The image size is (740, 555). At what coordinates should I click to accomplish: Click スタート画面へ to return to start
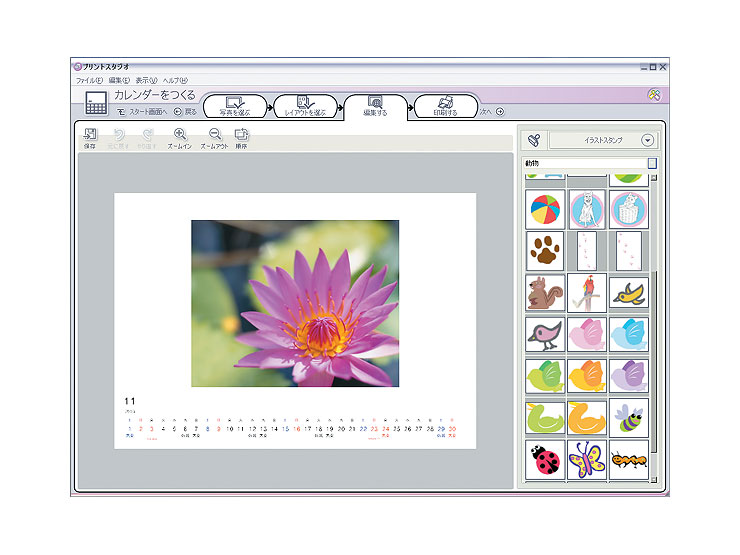coord(141,112)
